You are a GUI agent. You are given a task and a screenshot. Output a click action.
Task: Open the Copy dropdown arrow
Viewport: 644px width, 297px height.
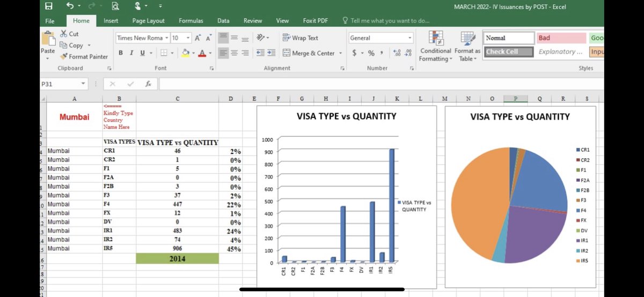[x=89, y=46]
